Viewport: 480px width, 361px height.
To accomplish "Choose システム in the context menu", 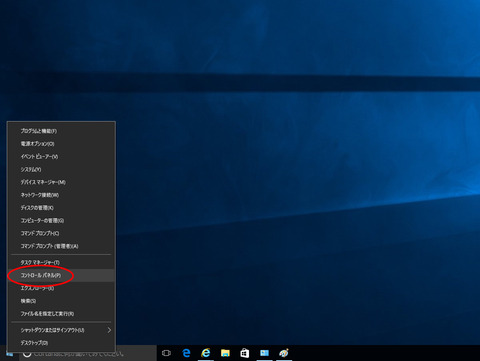I will click(61, 169).
